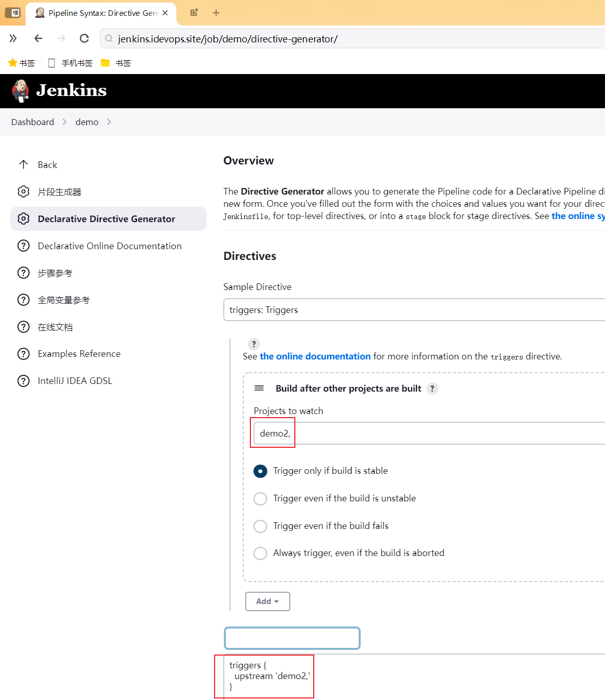This screenshot has width=605, height=700.
Task: Click the window switcher icon at top left
Action: click(12, 13)
